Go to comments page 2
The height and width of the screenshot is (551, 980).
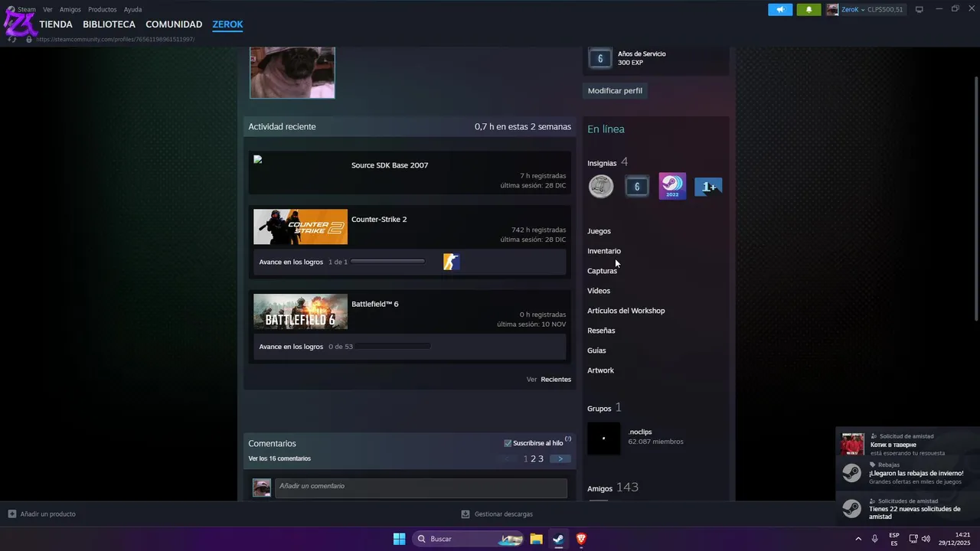pos(534,459)
